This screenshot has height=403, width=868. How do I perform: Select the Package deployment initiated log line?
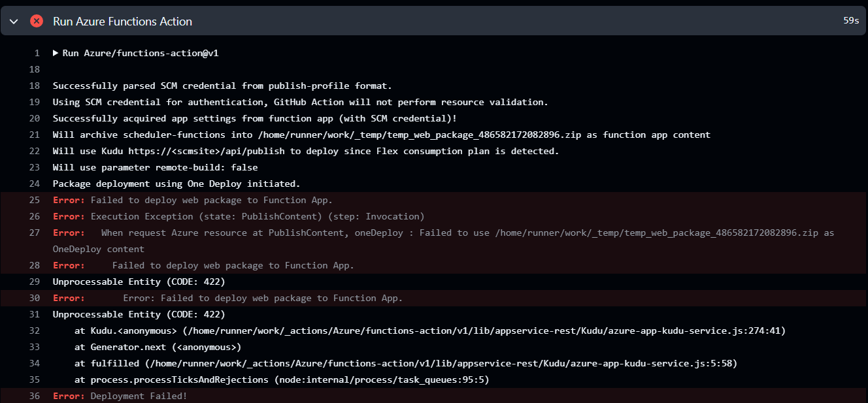pyautogui.click(x=175, y=184)
